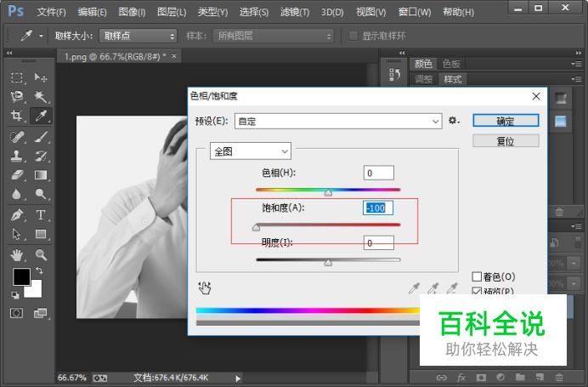Click the 饱和度(A) value field
This screenshot has width=588, height=387.
pyautogui.click(x=378, y=208)
